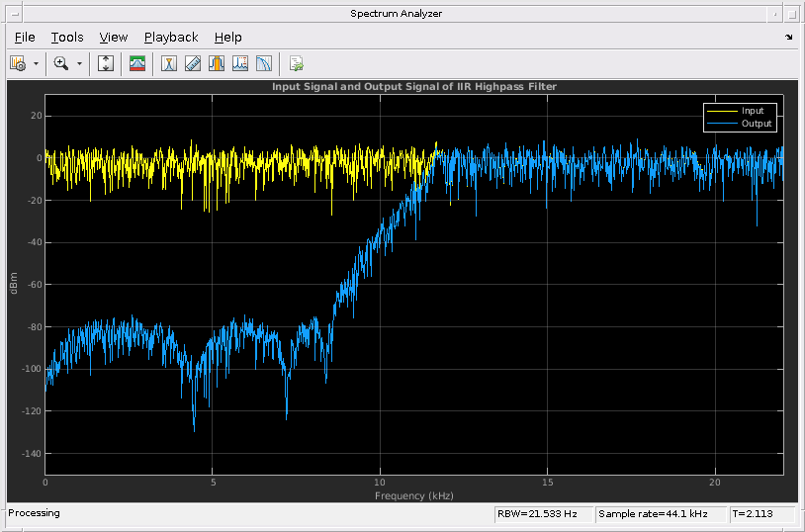
Task: Expand the dropdown arrow beside the configuration icon
Action: pyautogui.click(x=36, y=63)
